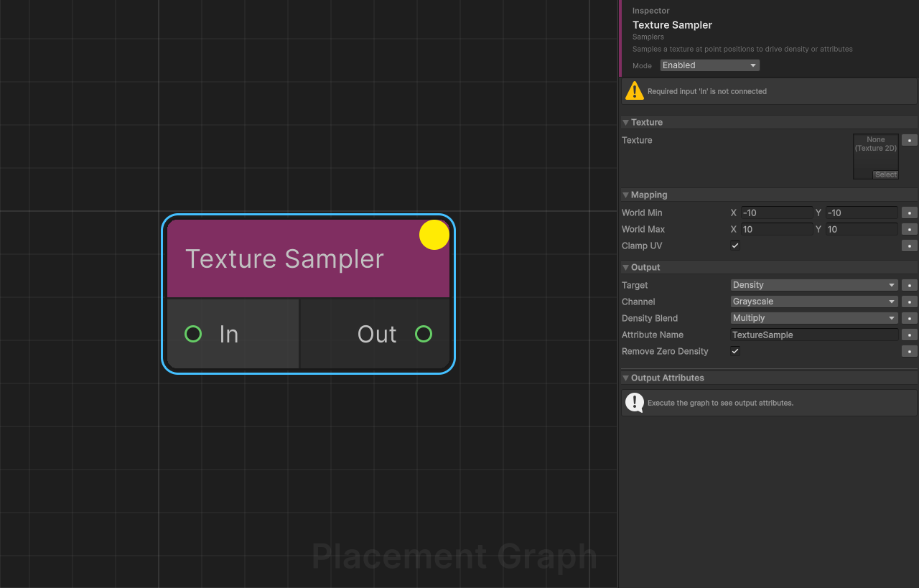
Task: Click the 'Execute the graph to see output attributes.' text
Action: 720,403
